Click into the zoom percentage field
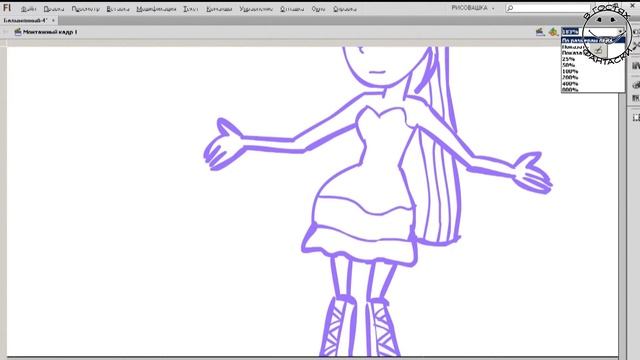This screenshot has height=360, width=640. point(589,31)
